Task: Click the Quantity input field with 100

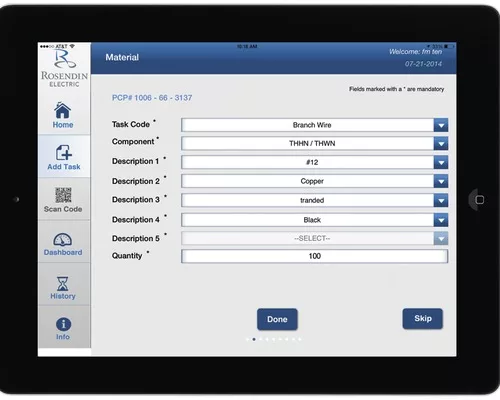Action: tap(314, 256)
